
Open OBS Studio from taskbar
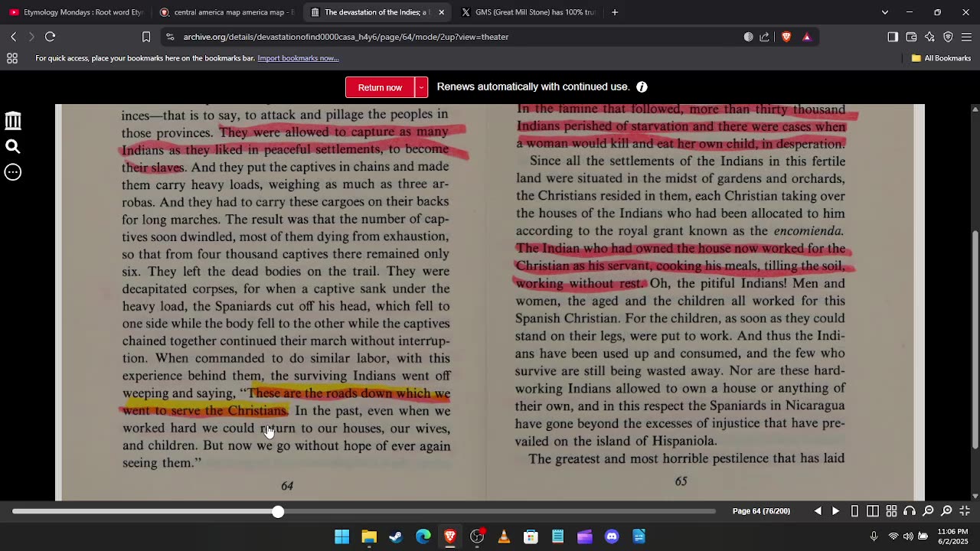tap(477, 536)
